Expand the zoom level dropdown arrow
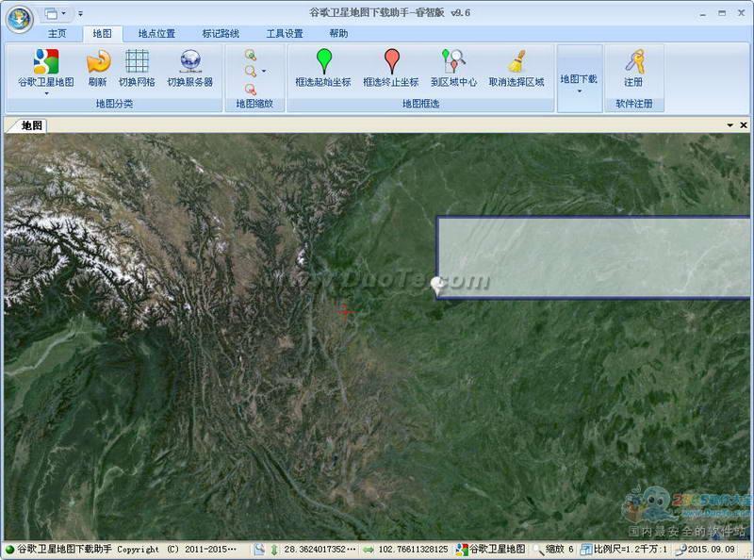 click(264, 72)
